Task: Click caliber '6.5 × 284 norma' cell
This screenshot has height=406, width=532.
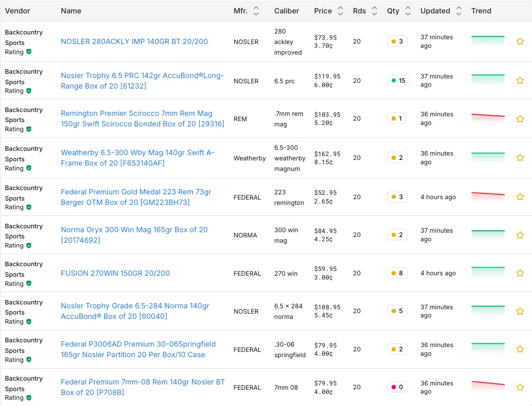Action: [288, 311]
